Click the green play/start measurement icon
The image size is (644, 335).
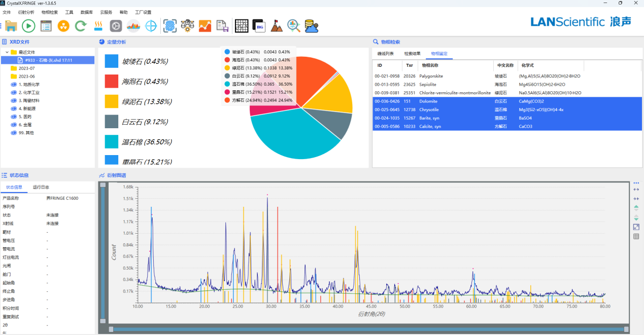[28, 26]
